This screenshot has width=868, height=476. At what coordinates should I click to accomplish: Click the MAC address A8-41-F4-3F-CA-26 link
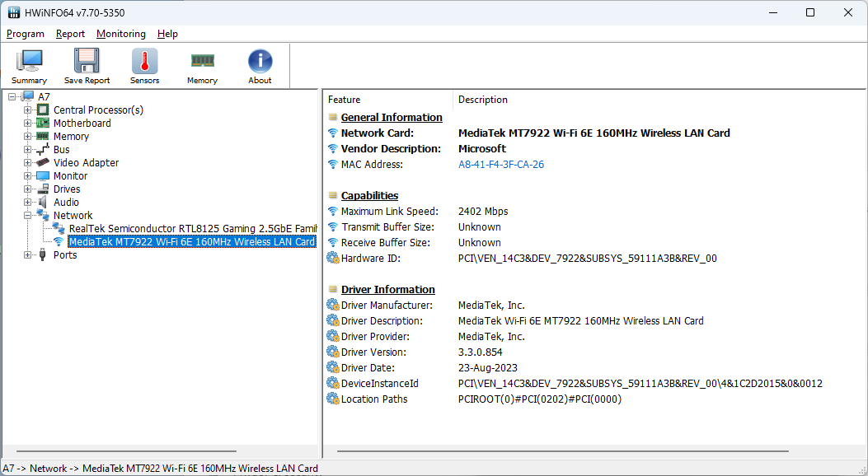pyautogui.click(x=501, y=164)
